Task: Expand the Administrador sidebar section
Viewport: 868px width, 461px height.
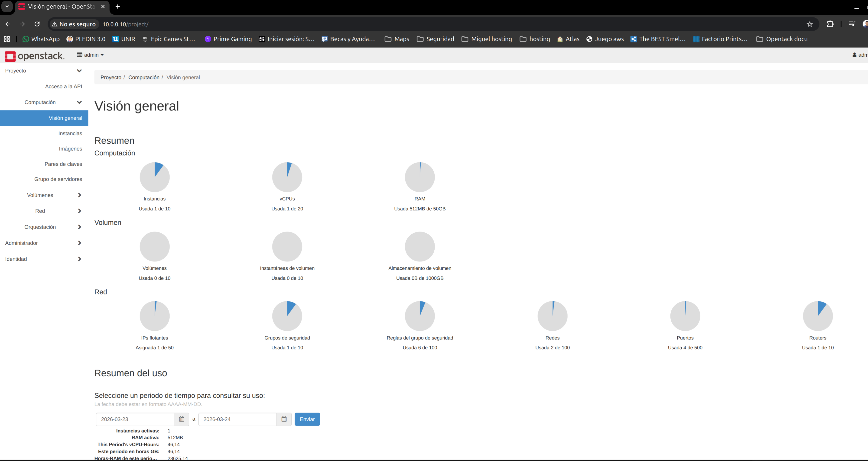Action: coord(43,243)
